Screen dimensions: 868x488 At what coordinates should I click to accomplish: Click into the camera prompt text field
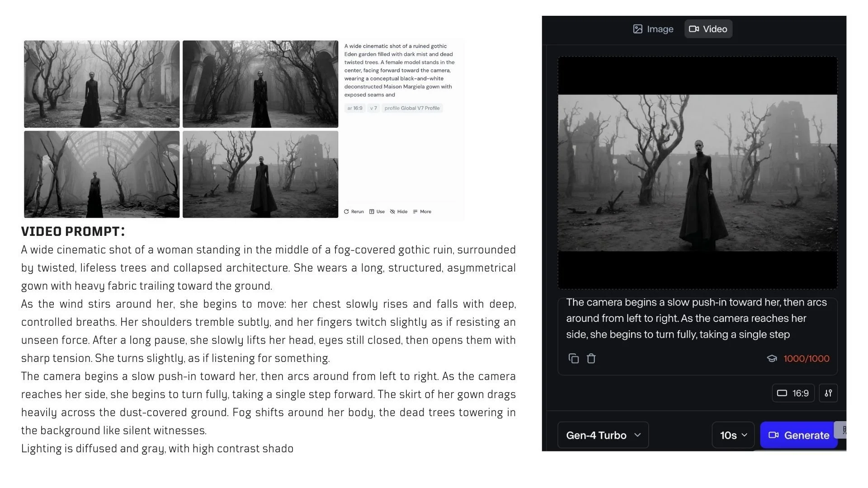coord(697,319)
